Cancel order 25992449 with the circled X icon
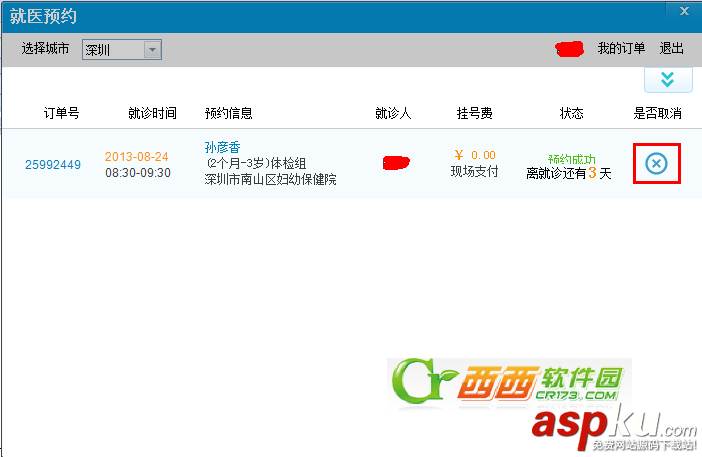 click(656, 163)
